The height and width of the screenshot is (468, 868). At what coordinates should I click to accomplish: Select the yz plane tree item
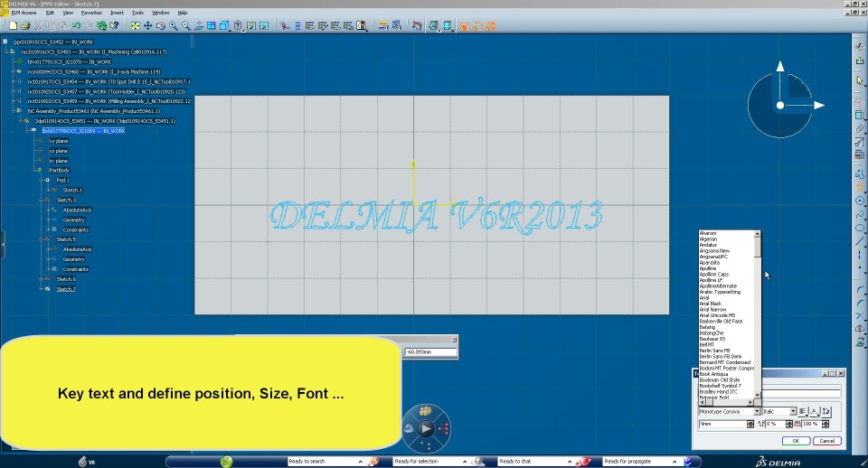pos(58,151)
